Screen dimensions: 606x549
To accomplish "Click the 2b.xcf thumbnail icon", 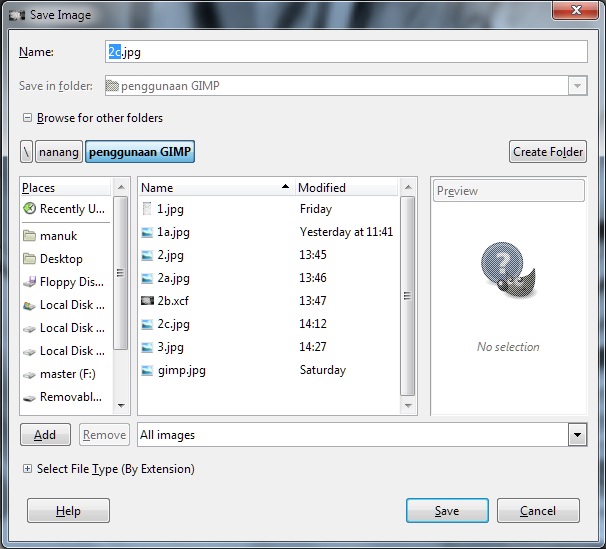I will tap(147, 301).
